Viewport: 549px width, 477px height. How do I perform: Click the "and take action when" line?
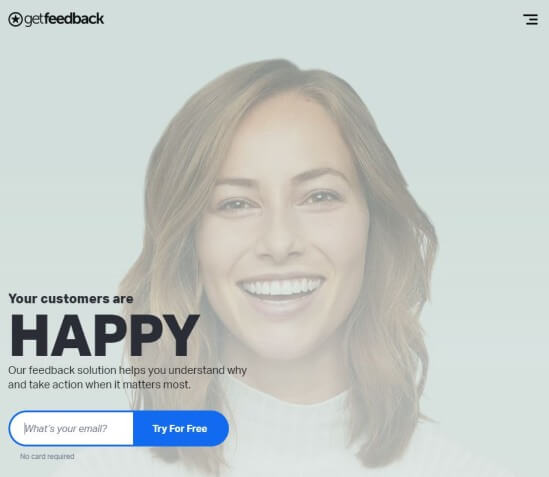[99, 385]
